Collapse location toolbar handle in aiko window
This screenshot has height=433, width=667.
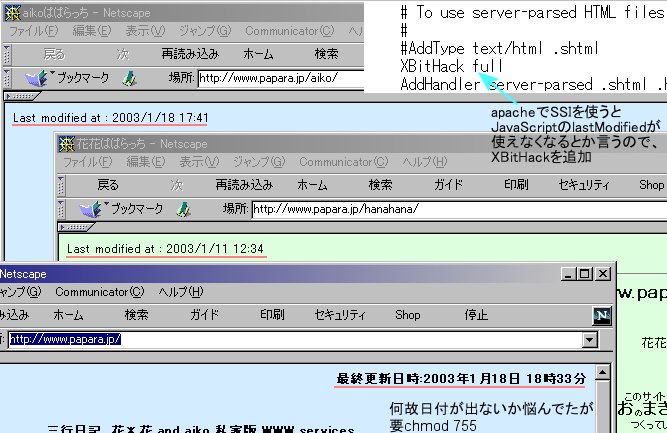pos(6,78)
